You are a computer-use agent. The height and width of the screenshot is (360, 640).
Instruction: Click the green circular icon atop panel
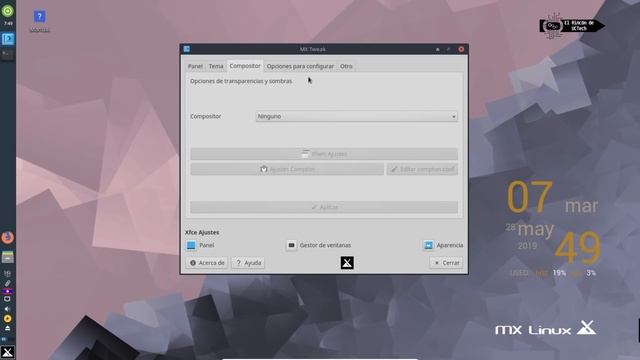tap(7, 11)
